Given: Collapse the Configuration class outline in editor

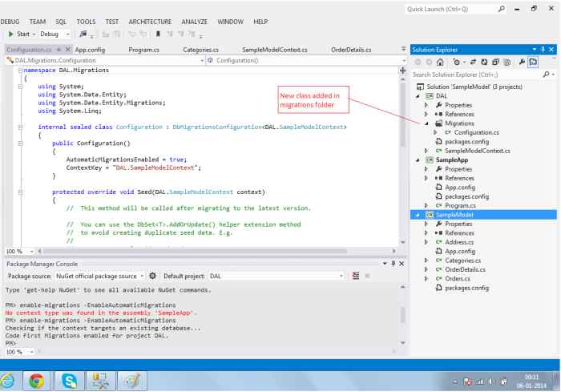Looking at the screenshot, I should click(x=20, y=127).
